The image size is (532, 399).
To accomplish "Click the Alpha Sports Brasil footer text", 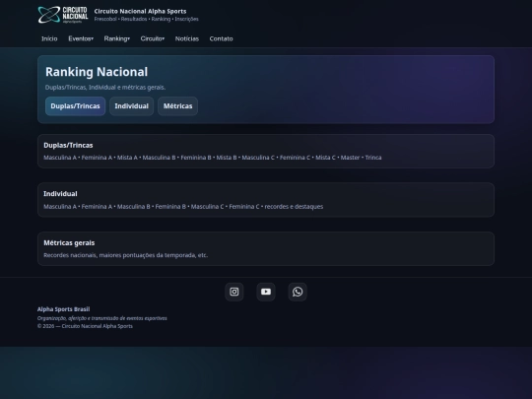I will [63, 309].
